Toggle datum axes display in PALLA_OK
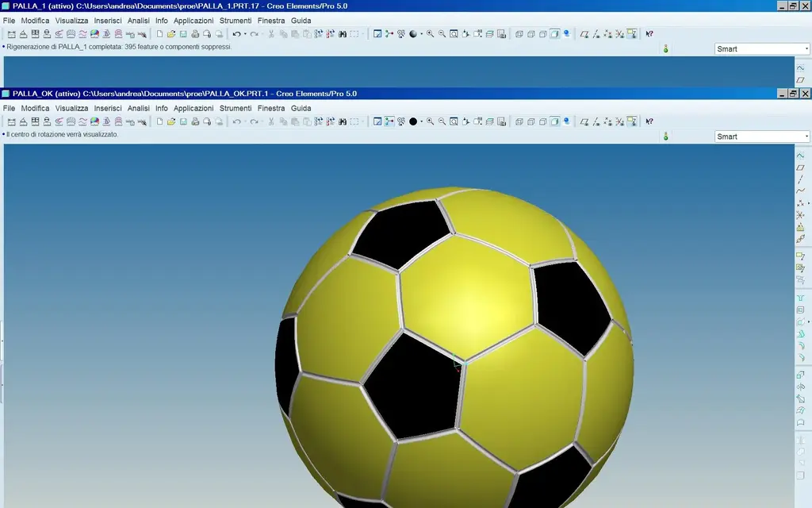Screen dimensions: 812x508 596,121
